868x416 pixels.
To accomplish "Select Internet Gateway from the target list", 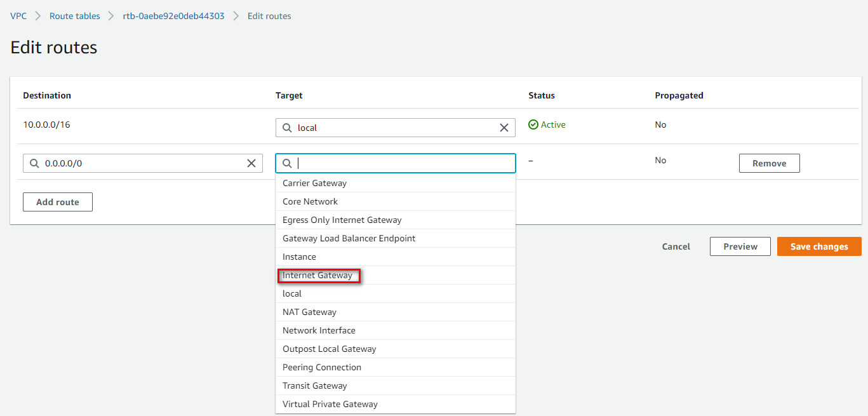I will pyautogui.click(x=318, y=275).
